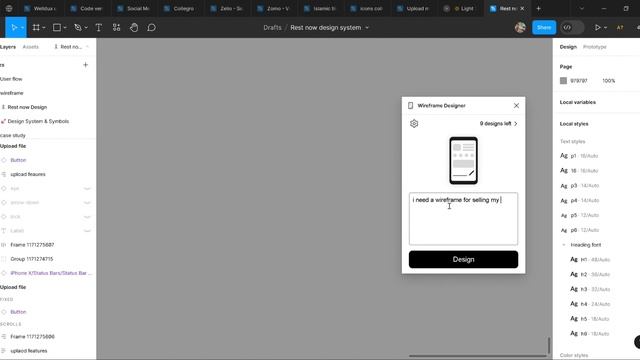Select Design System & Symbols page
Screen dimensions: 640x360
click(38, 121)
